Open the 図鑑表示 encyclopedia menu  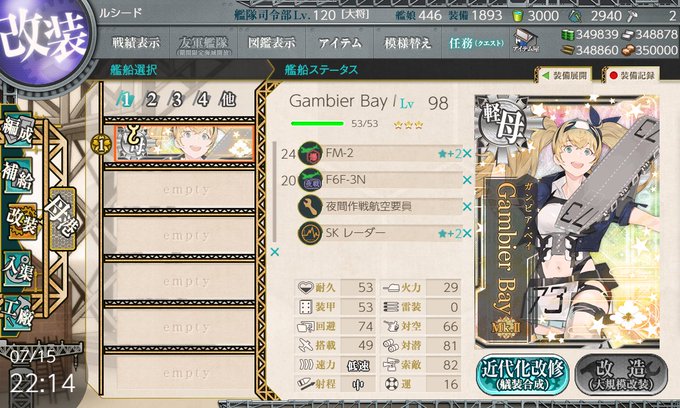[271, 43]
